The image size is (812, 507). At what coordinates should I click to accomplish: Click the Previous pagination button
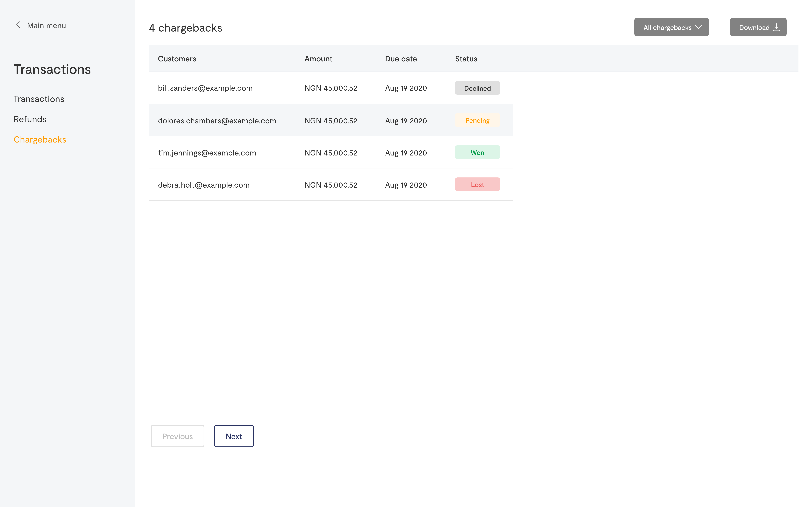pyautogui.click(x=177, y=436)
